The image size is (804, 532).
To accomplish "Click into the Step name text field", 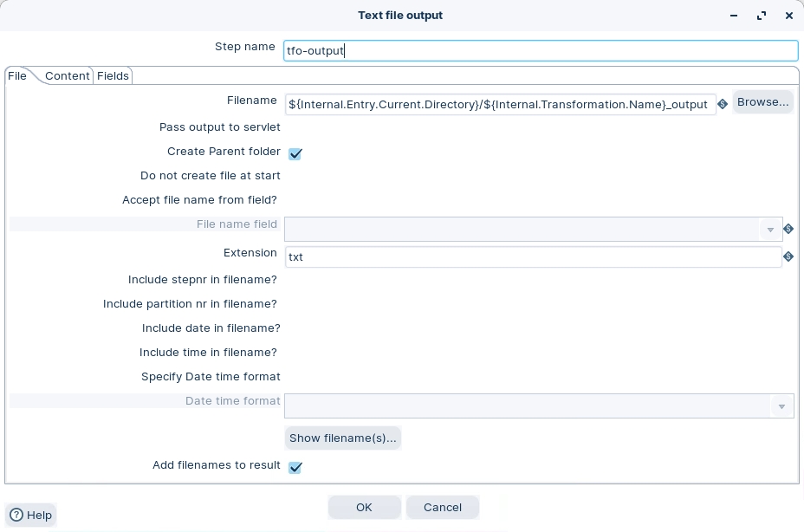I will [541, 50].
